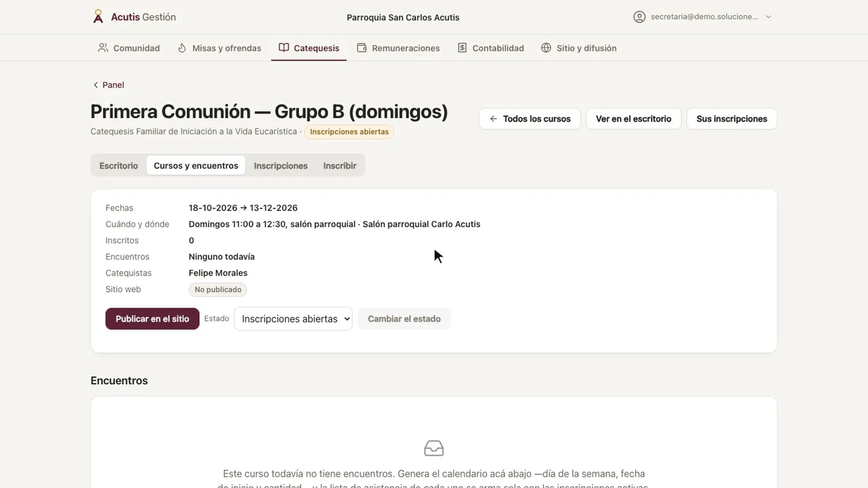
Task: Click Publicar en el sitio button
Action: tap(152, 319)
